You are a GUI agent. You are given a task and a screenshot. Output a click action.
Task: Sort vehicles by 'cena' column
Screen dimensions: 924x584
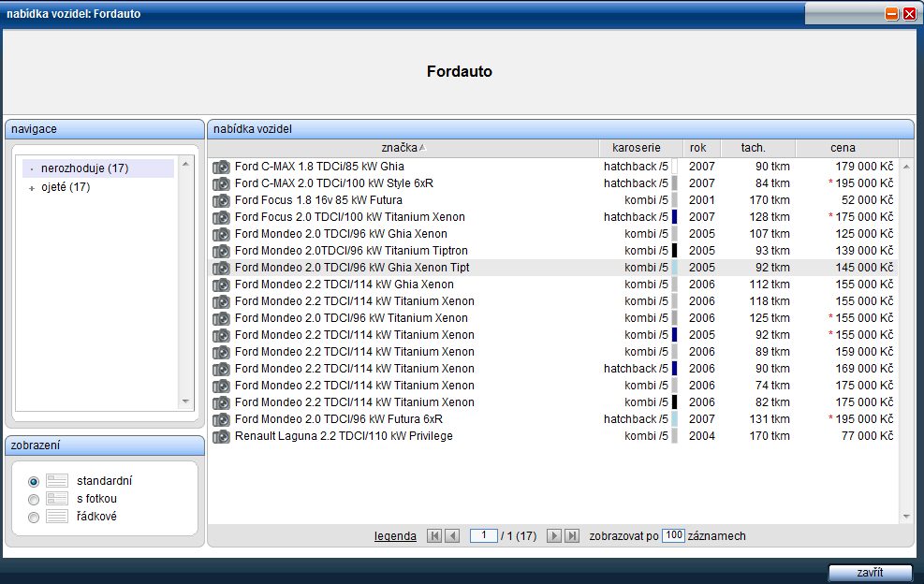click(843, 148)
